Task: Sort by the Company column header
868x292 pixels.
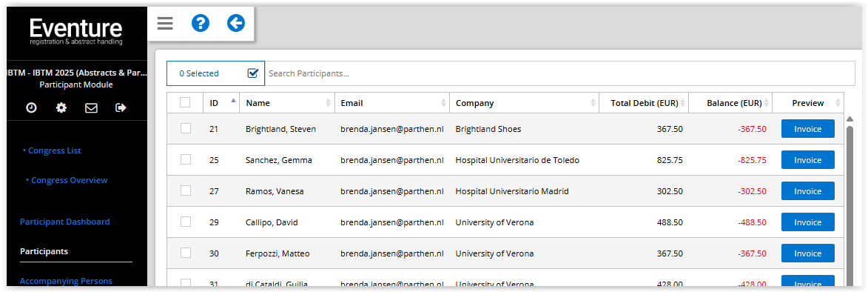Action: click(x=524, y=102)
